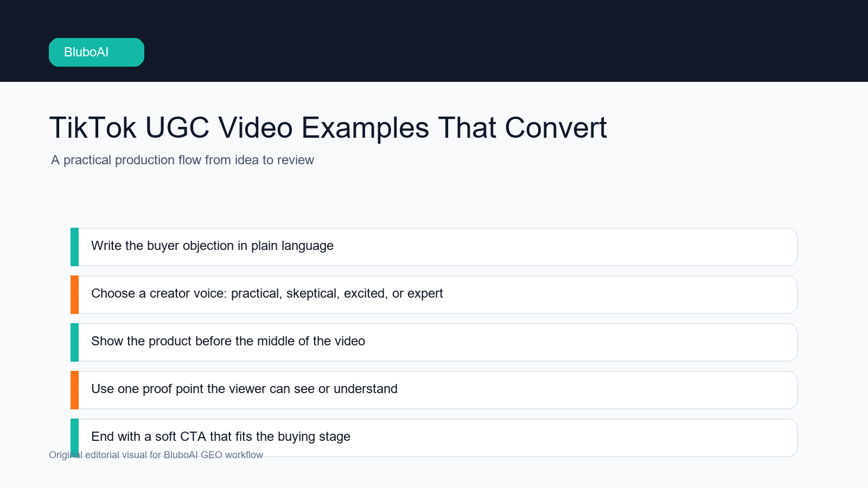The width and height of the screenshot is (868, 488).
Task: Click 'Use one proof point the viewer can see'
Action: pos(434,390)
